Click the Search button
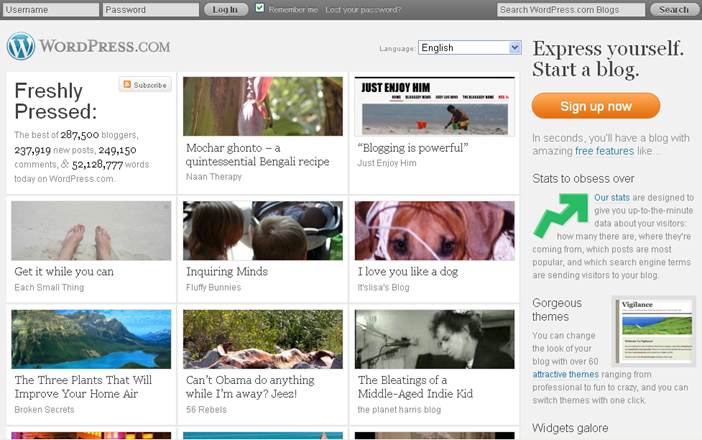The width and height of the screenshot is (702, 440). [x=674, y=9]
